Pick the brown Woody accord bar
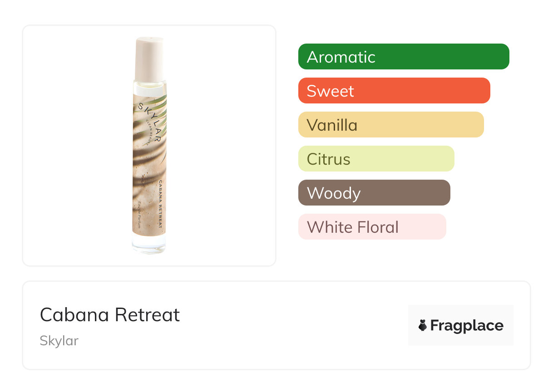Screen dimensions: 553x392 pyautogui.click(x=374, y=193)
